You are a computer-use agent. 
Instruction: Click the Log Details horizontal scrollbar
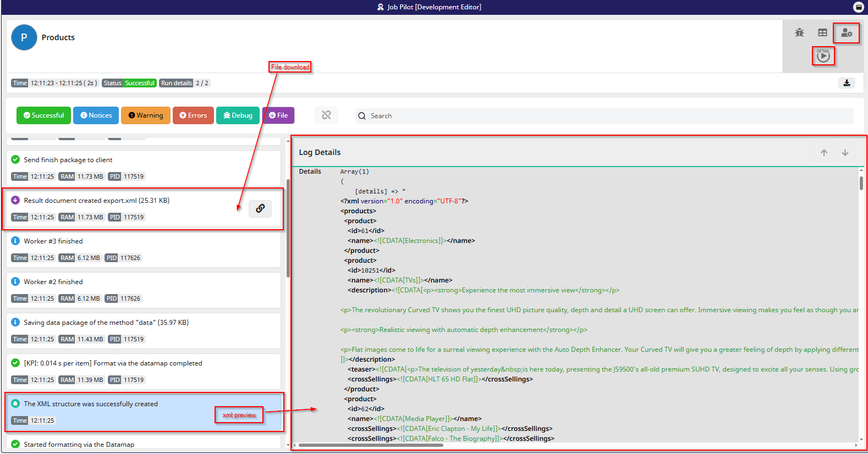tap(371, 445)
